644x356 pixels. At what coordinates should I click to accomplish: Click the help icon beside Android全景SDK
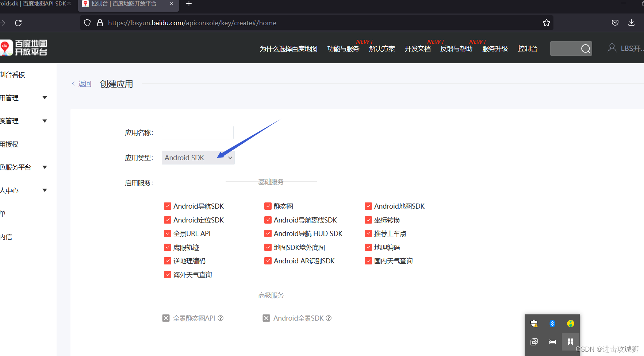pos(329,318)
